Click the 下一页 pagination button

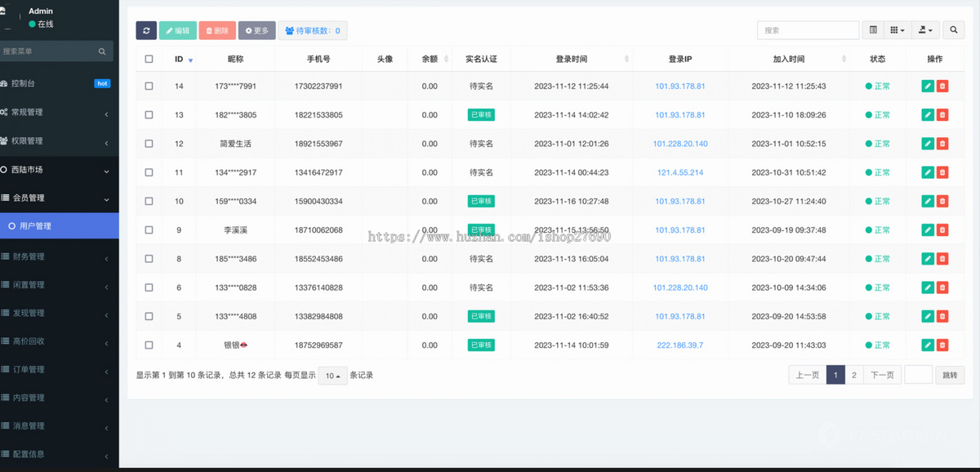(x=881, y=375)
